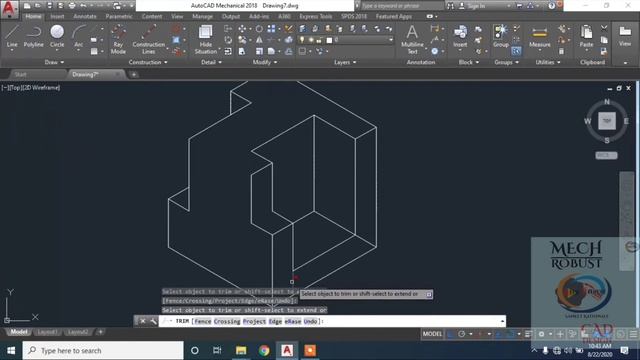Choose the Array tool in Modify

coord(271,29)
